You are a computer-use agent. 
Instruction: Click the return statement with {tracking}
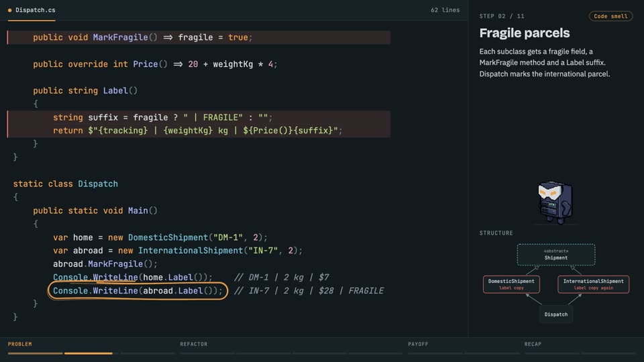pos(197,131)
